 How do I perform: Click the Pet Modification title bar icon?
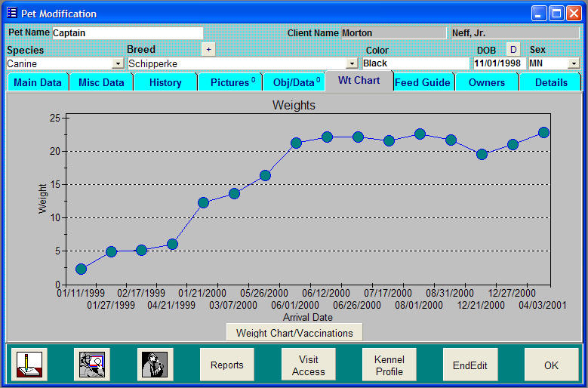coord(12,14)
